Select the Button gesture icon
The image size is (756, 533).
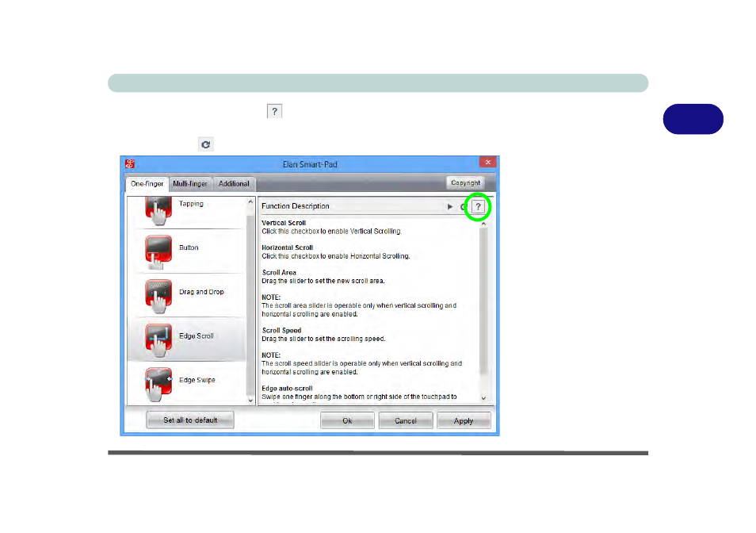tap(158, 251)
